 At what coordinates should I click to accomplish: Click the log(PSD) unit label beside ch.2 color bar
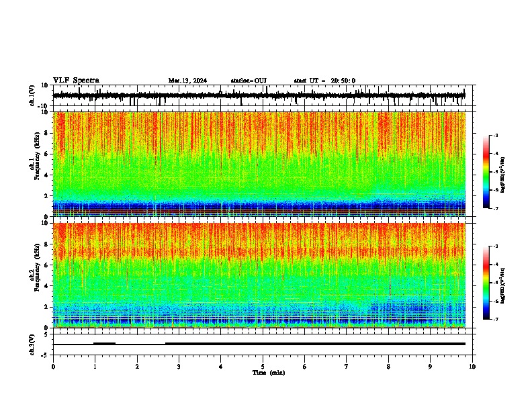503,285
